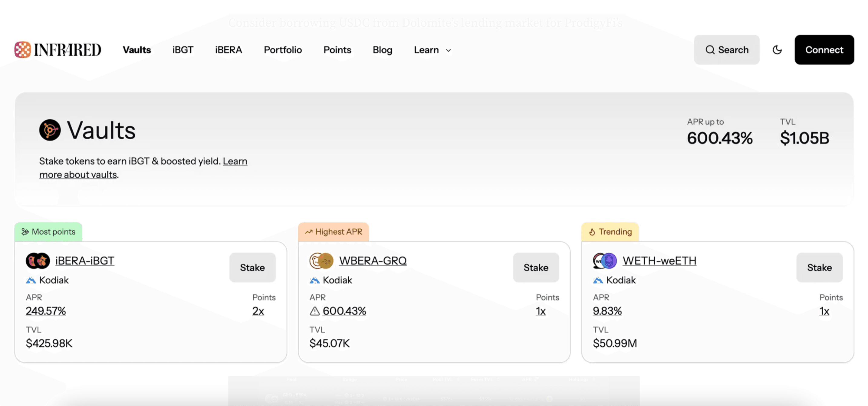Click the $425.98K TVL value

click(x=49, y=343)
